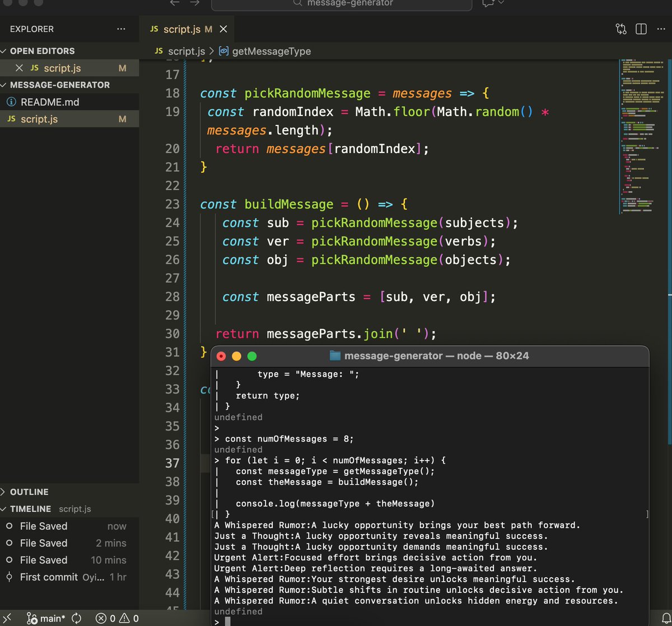Click 'return type;' line in terminal
Image resolution: width=672 pixels, height=626 pixels.
click(268, 396)
